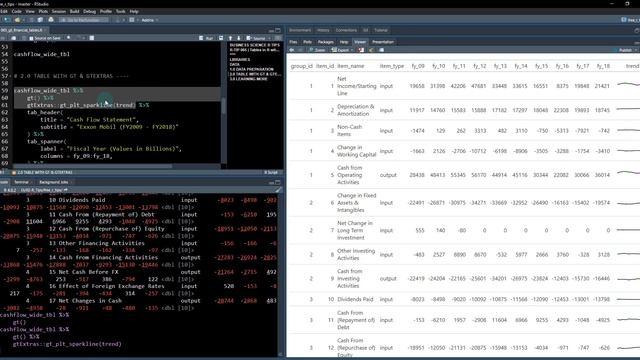640x360 pixels.
Task: Click the New File icon in main toolbar
Action: 7,20
